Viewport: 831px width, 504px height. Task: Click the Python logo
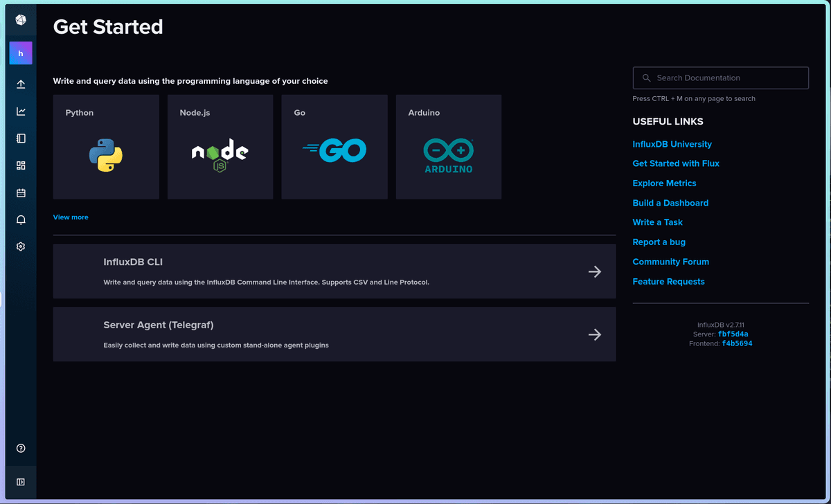coord(106,155)
